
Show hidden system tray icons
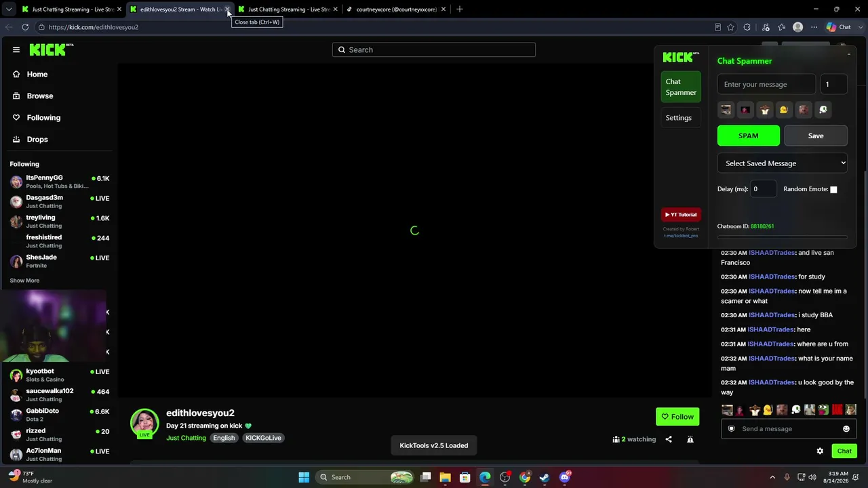(772, 477)
